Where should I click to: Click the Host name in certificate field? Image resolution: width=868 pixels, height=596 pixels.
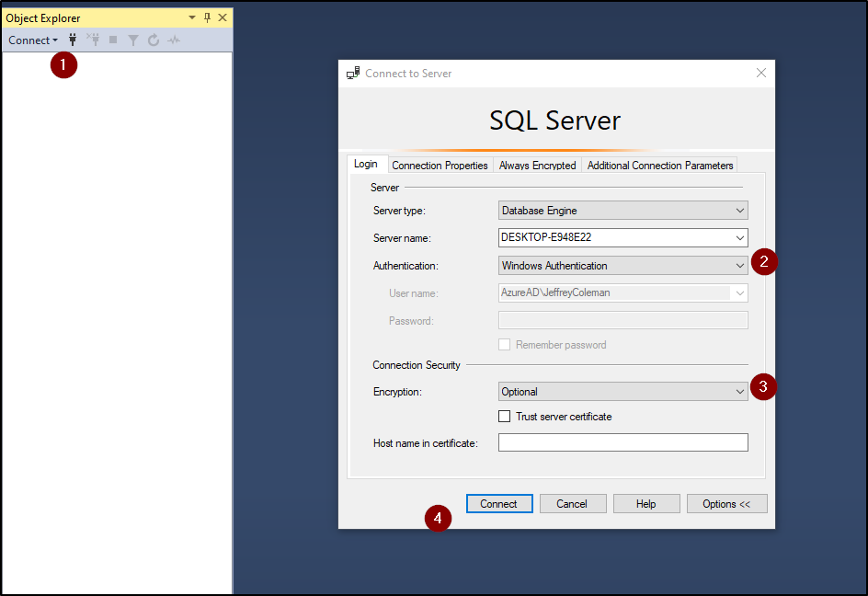622,442
